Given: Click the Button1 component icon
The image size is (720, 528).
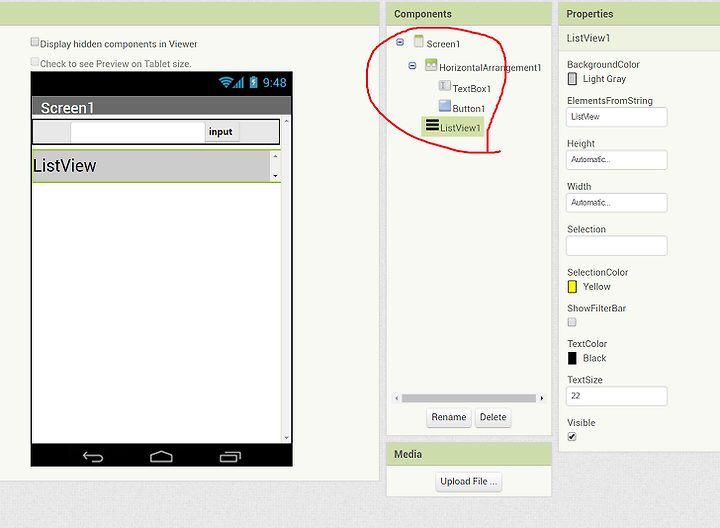Looking at the screenshot, I should (x=444, y=106).
